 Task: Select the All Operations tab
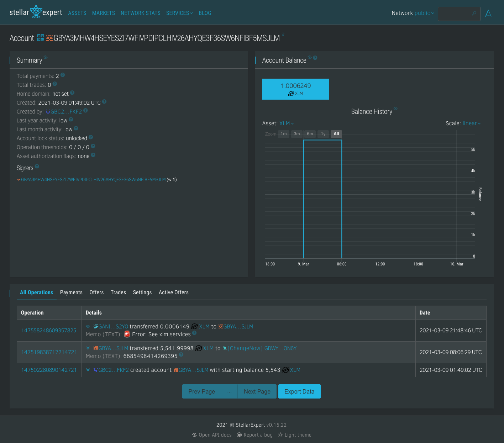click(x=36, y=292)
